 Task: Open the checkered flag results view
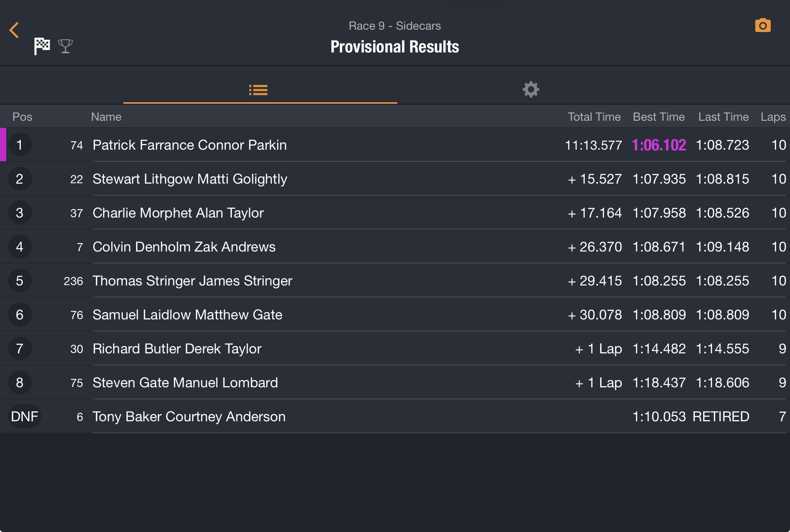pyautogui.click(x=42, y=46)
